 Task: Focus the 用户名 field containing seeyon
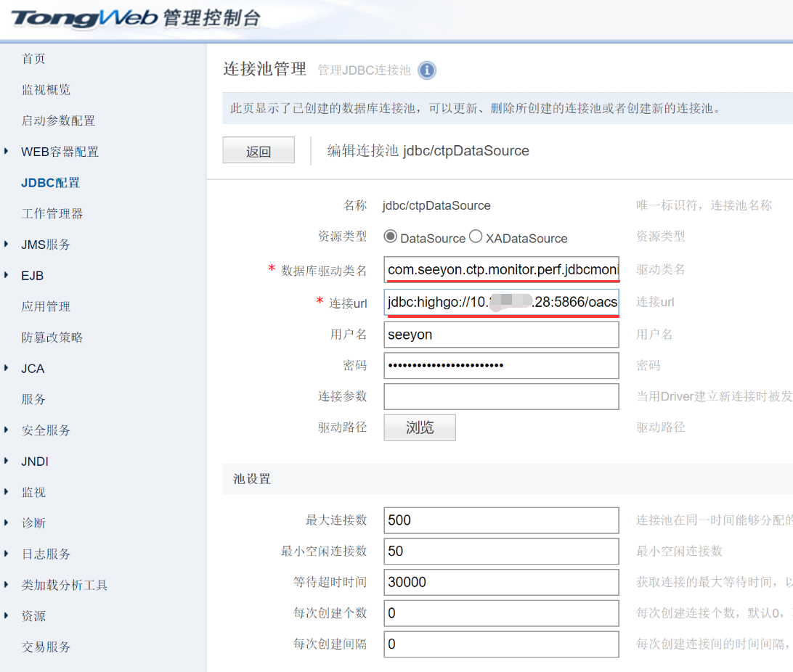501,335
